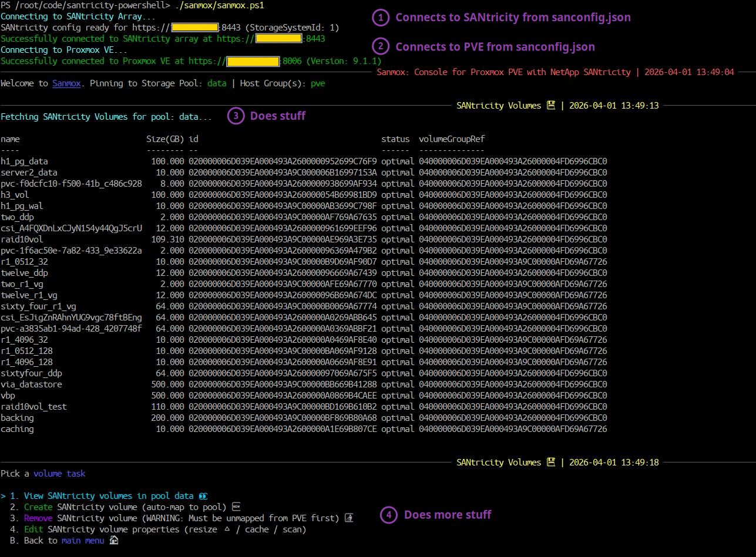
Task: Select the h3_vol volume name
Action: (x=15, y=195)
